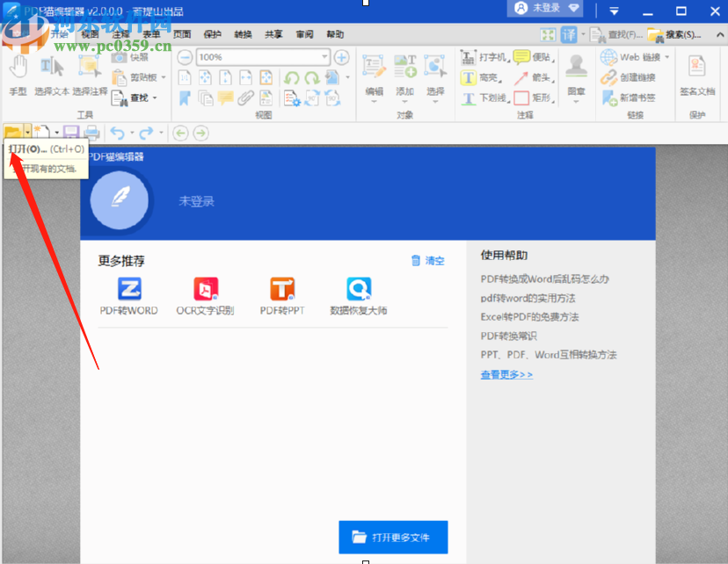Click the zoom in plus button
This screenshot has width=728, height=564.
pos(342,57)
